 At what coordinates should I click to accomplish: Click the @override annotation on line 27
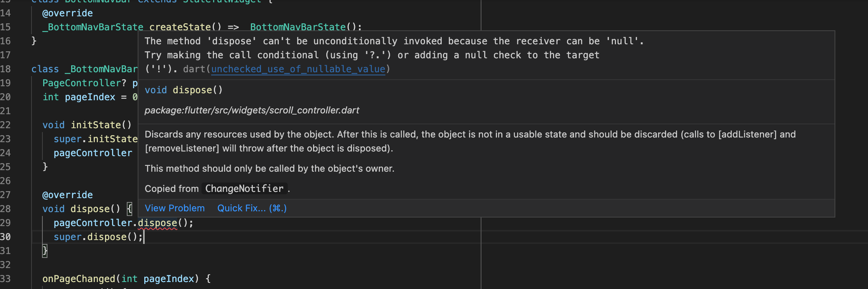68,195
